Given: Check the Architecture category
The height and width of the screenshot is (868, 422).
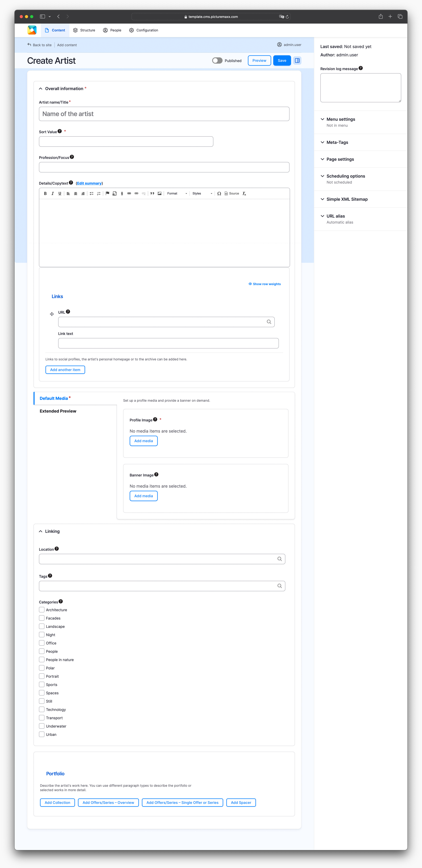Looking at the screenshot, I should click(42, 610).
